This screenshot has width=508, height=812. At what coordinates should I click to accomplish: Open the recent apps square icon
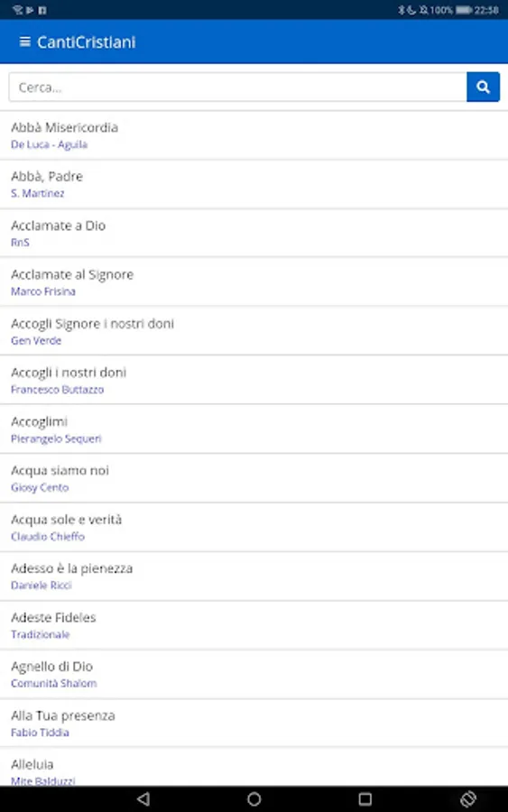click(x=365, y=798)
